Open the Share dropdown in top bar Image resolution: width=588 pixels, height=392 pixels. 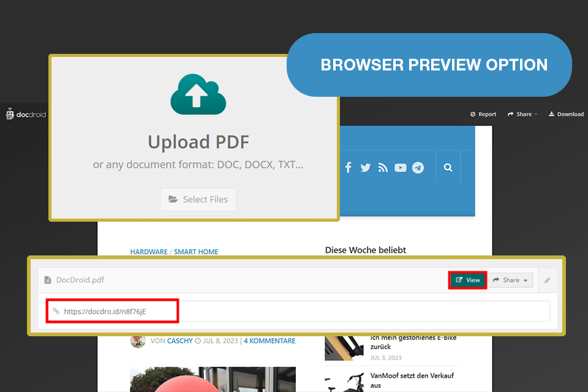coord(522,114)
